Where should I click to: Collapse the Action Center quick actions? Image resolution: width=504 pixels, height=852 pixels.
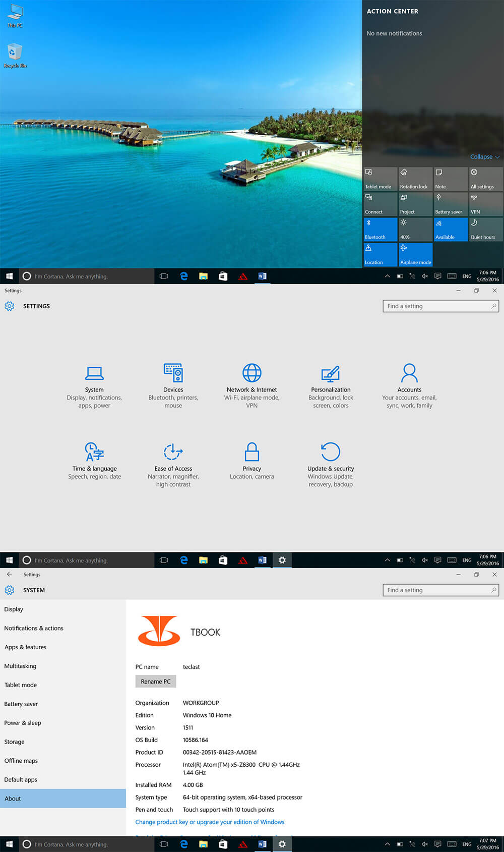click(x=484, y=157)
